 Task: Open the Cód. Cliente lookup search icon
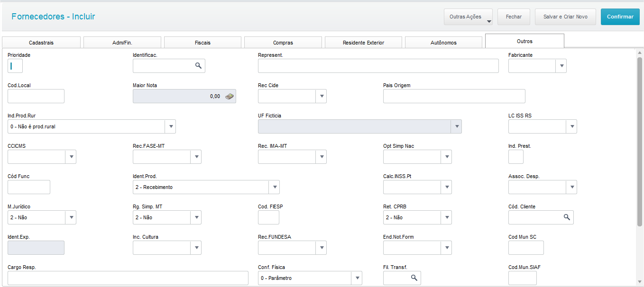(x=566, y=217)
